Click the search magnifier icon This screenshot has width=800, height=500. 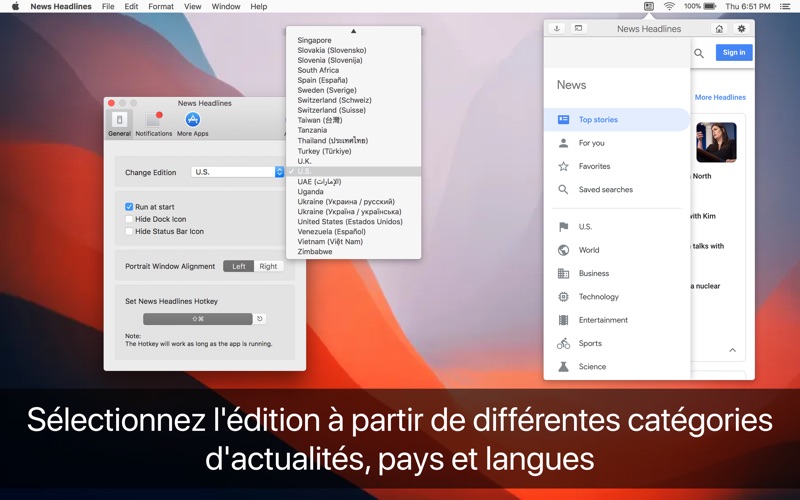pyautogui.click(x=699, y=53)
